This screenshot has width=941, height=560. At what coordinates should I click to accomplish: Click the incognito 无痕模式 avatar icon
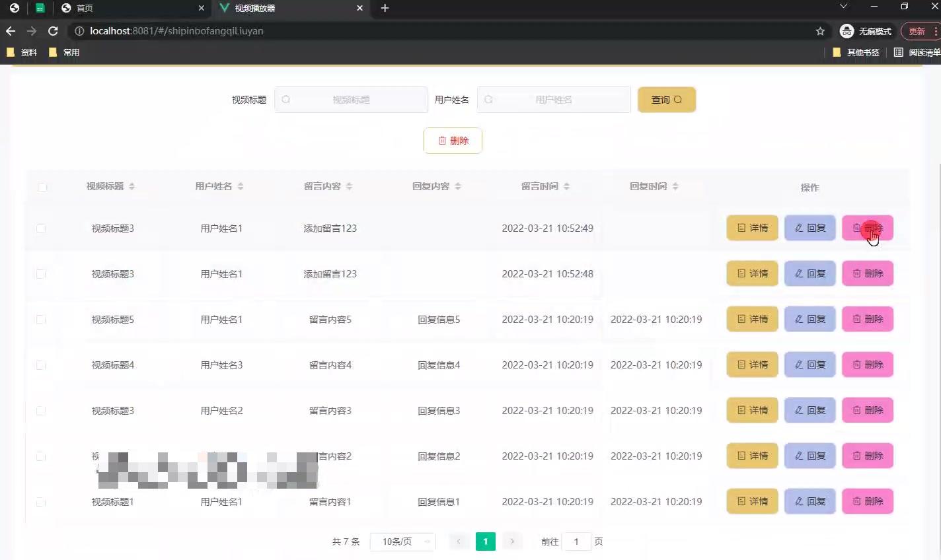click(x=847, y=30)
